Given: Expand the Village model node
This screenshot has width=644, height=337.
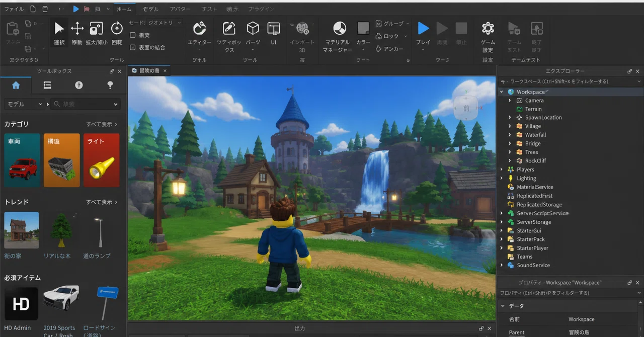Looking at the screenshot, I should coord(510,126).
